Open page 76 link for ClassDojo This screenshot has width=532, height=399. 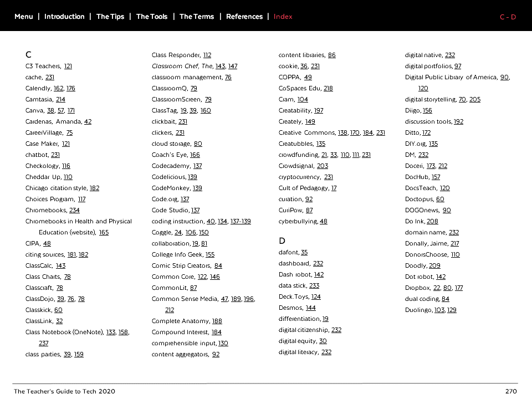pyautogui.click(x=71, y=299)
